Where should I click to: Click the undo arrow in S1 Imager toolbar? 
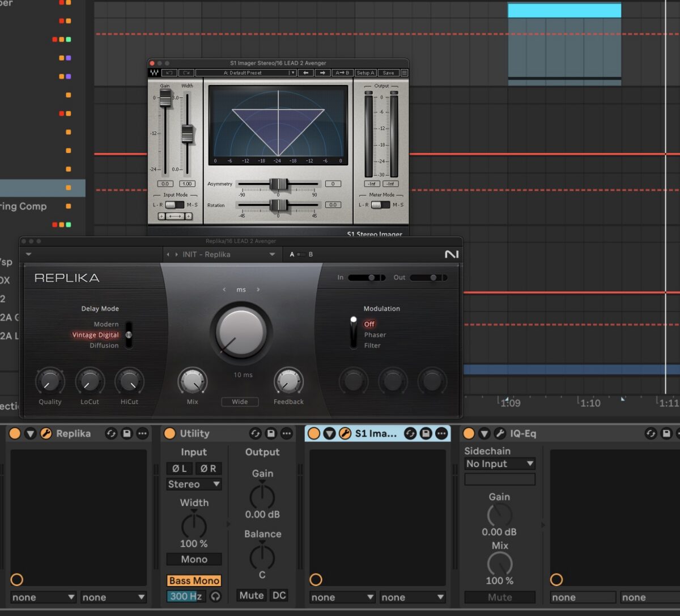click(x=169, y=73)
